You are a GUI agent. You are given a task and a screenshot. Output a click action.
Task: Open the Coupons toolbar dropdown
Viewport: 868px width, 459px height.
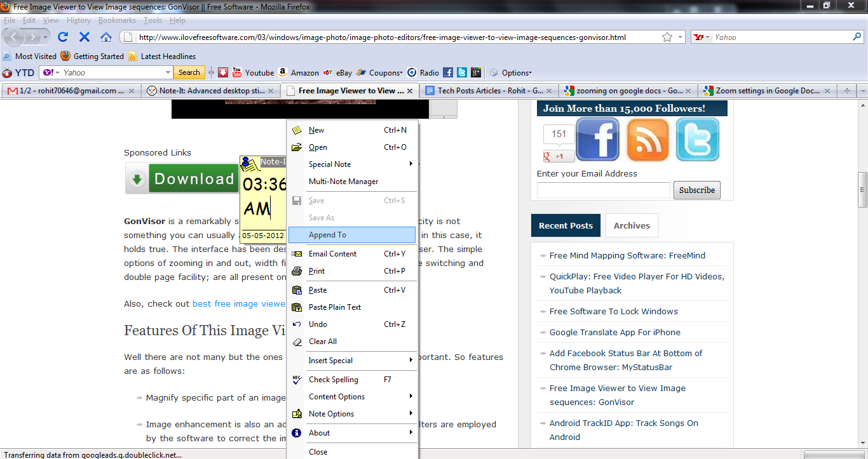pos(379,72)
